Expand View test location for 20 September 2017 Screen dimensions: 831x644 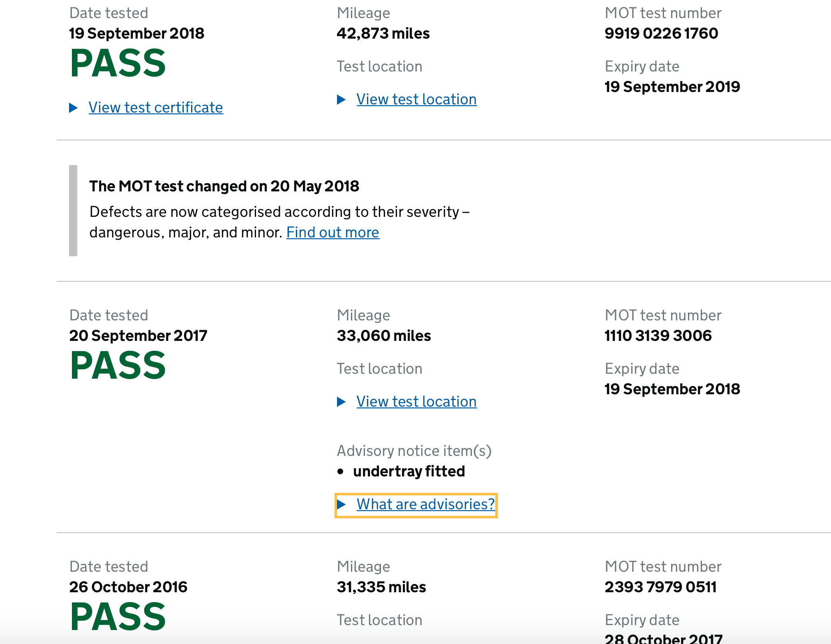point(416,402)
